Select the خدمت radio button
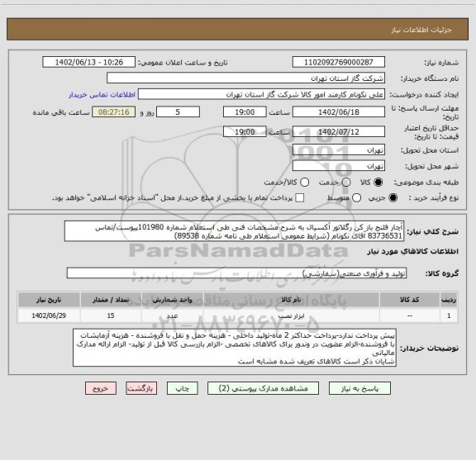This screenshot has height=460, width=476. (x=346, y=183)
